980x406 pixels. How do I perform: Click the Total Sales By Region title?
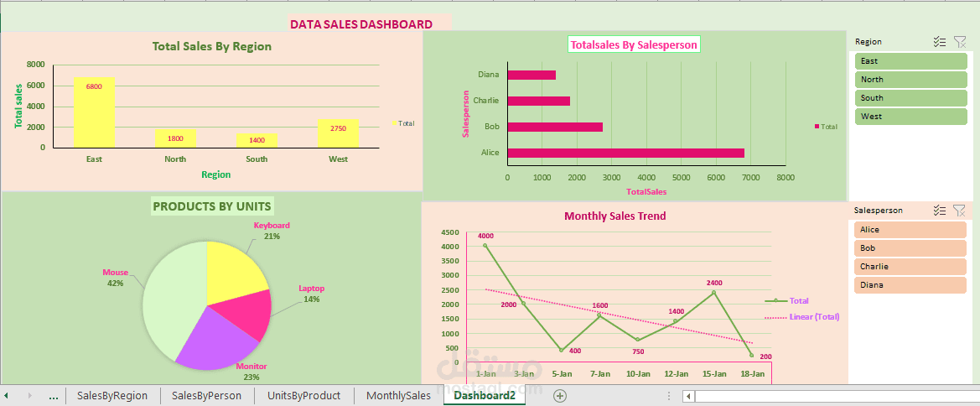[212, 46]
